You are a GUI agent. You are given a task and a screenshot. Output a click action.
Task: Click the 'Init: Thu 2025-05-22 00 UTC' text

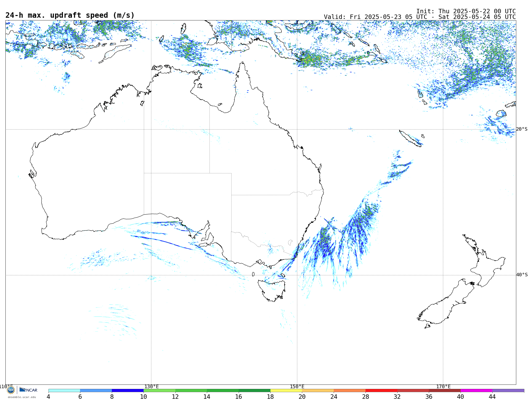click(x=466, y=11)
